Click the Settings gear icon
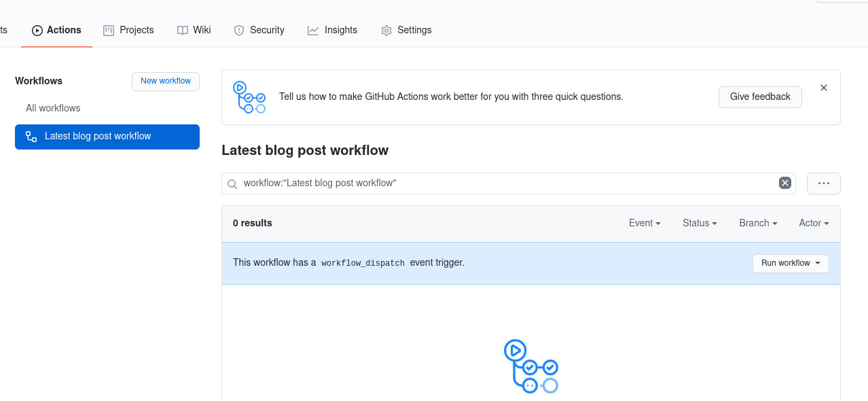 click(x=386, y=30)
